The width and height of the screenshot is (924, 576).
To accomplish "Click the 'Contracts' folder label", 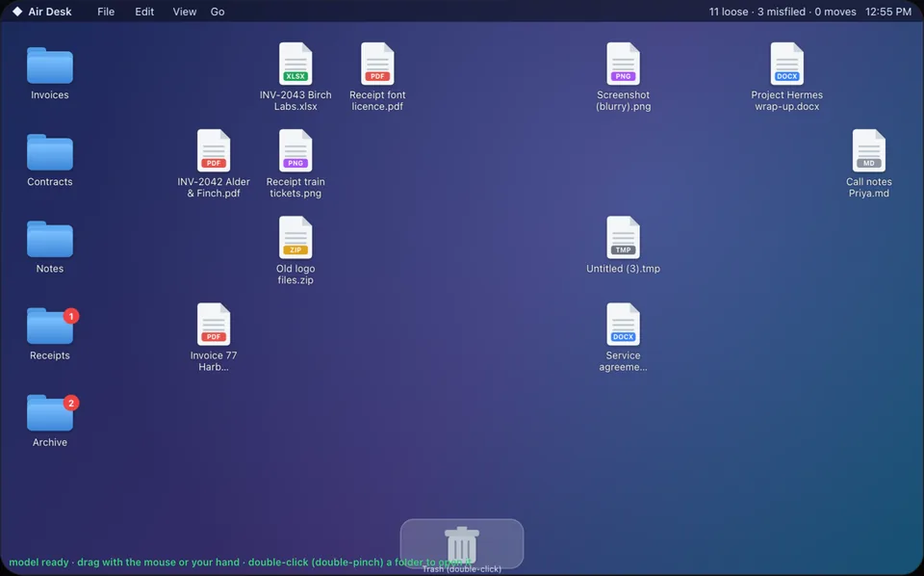I will pyautogui.click(x=49, y=182).
